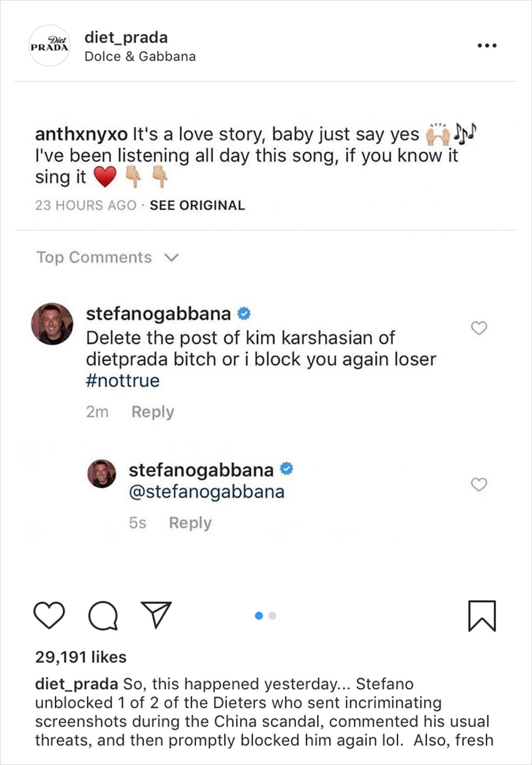
Task: Go to second carousel slide dot
Action: coord(272,616)
